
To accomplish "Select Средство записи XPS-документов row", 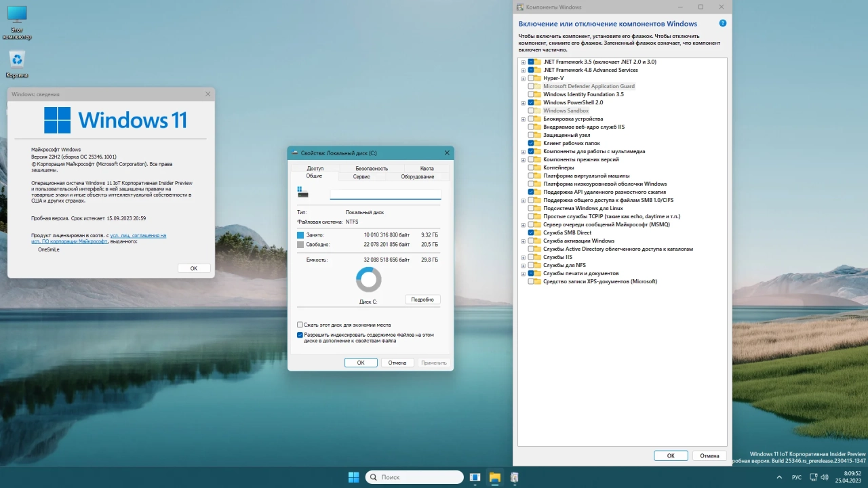I will 600,281.
